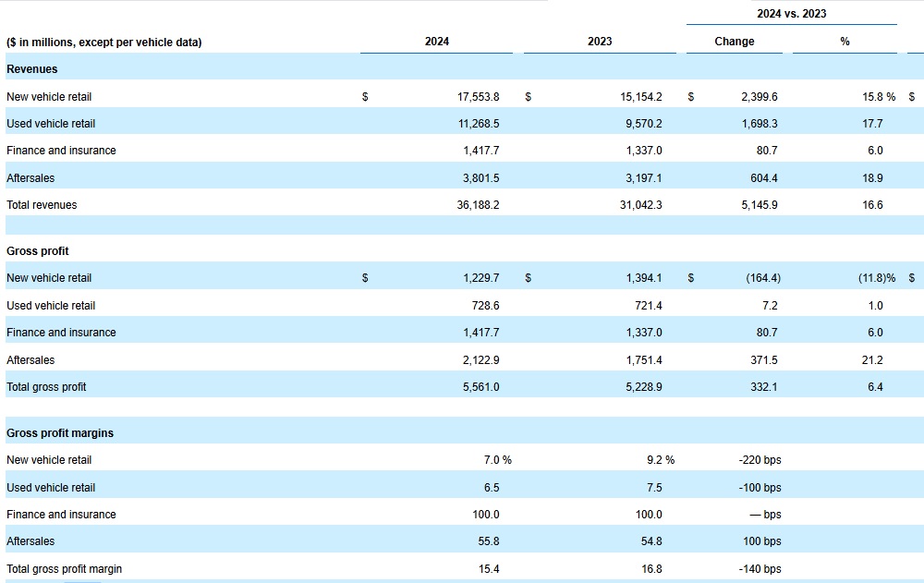Select total gross profit value 5,561.0
924x583 pixels.
pyautogui.click(x=480, y=387)
